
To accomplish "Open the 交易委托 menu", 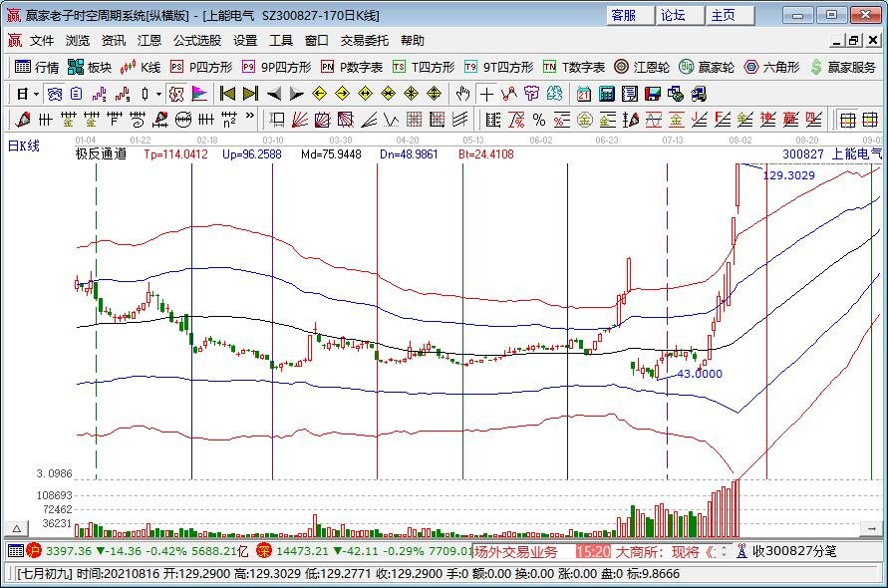I will (365, 41).
